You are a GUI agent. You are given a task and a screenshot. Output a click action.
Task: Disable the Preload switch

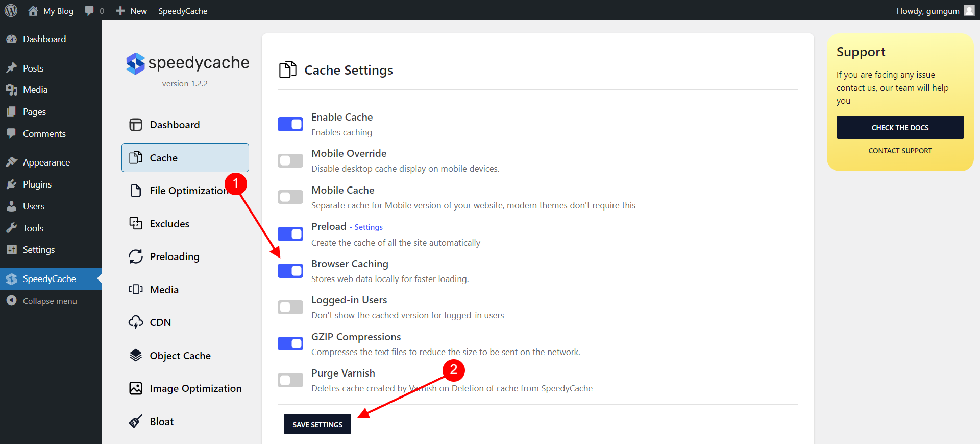click(290, 234)
